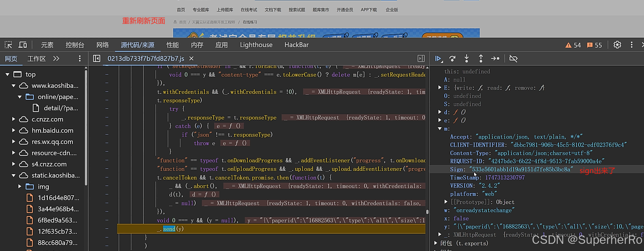Viewport: 644px width, 251px height.
Task: Expand the E: {write, read, remove} scope variable
Action: (440, 88)
